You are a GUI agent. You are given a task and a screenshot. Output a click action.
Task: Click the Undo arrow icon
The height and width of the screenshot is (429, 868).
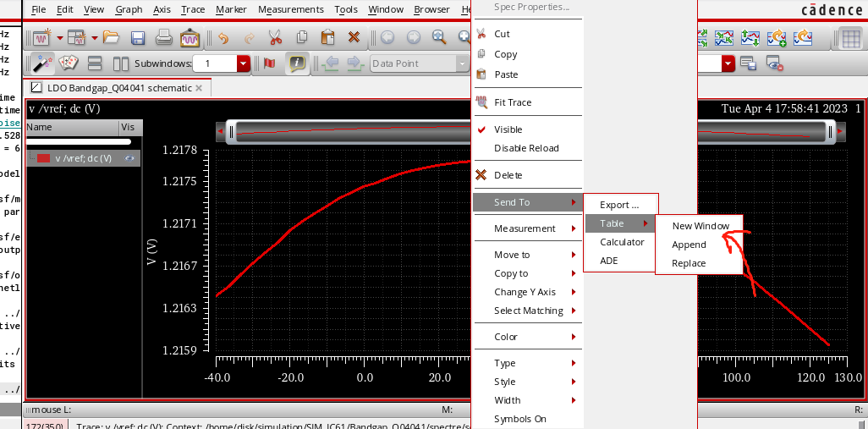click(222, 38)
